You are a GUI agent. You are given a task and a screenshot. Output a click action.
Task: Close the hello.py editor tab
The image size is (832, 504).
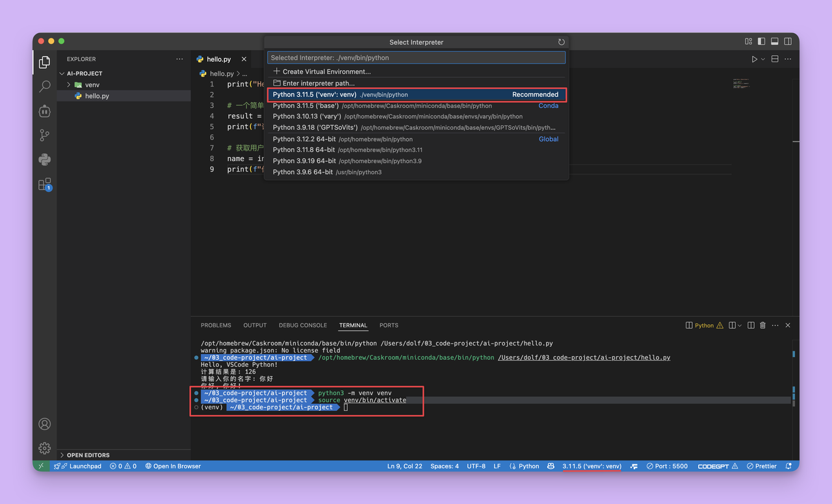[244, 59]
